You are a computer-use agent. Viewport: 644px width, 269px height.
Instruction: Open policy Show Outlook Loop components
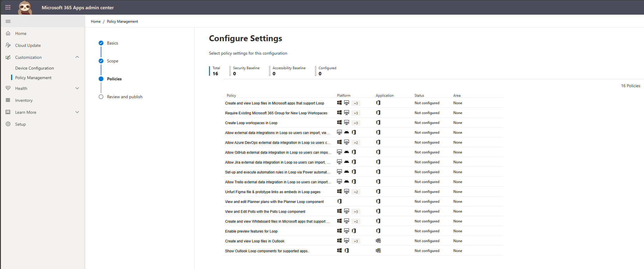pyautogui.click(x=267, y=251)
